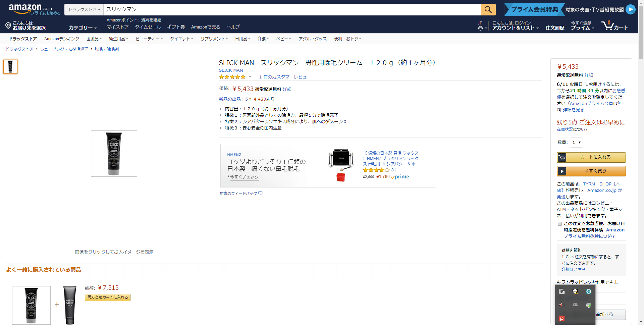
Task: Expand the 医薬品 submenu
Action: 94,39
